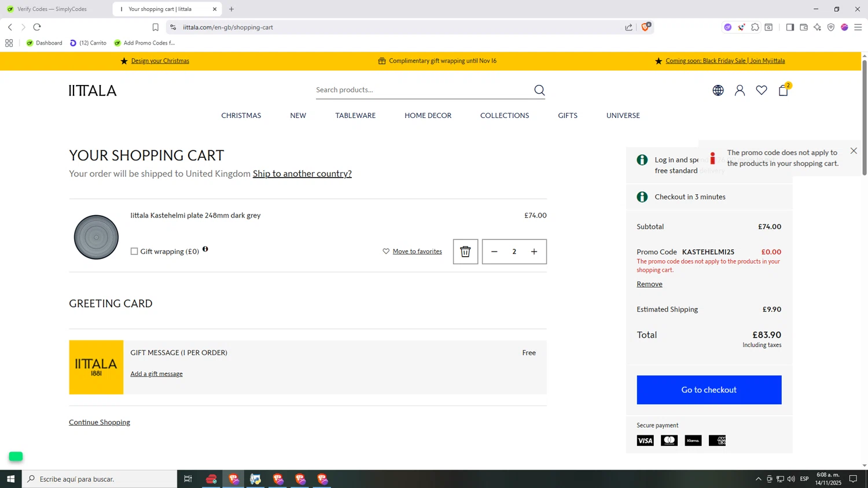868x488 pixels.
Task: Open the wishlist heart icon in header
Action: [762, 90]
